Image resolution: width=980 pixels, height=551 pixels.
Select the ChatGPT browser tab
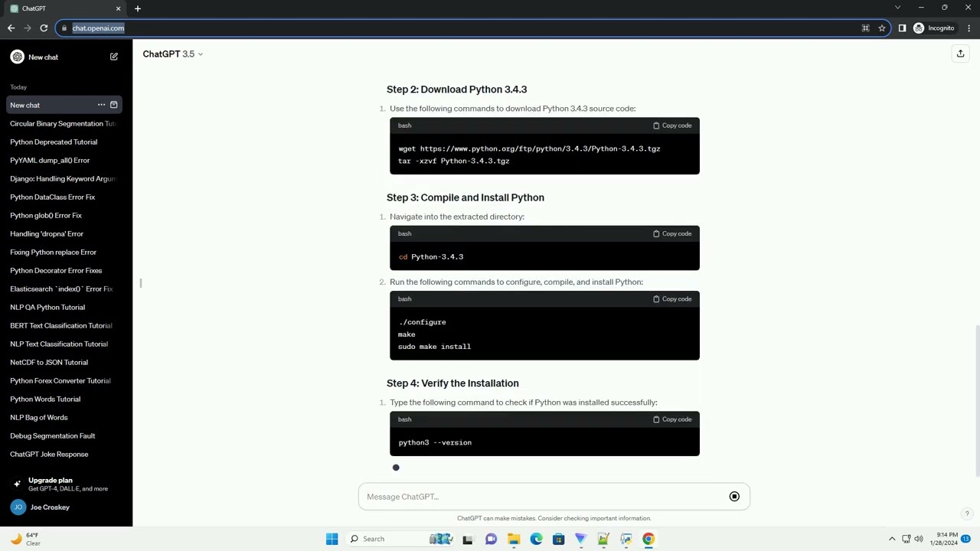[65, 8]
